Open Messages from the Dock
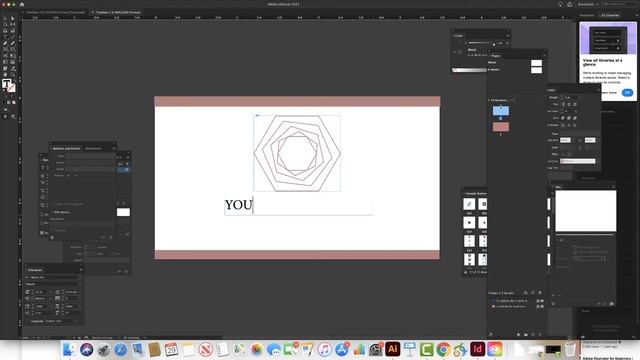 [x=273, y=349]
